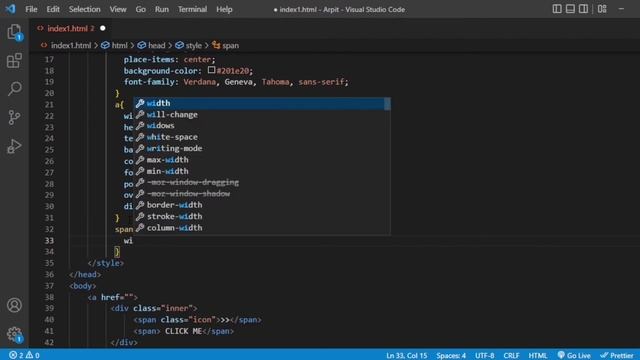Screen dimensions: 640x360
Task: Toggle bottom panel layout icon
Action: click(x=570, y=9)
